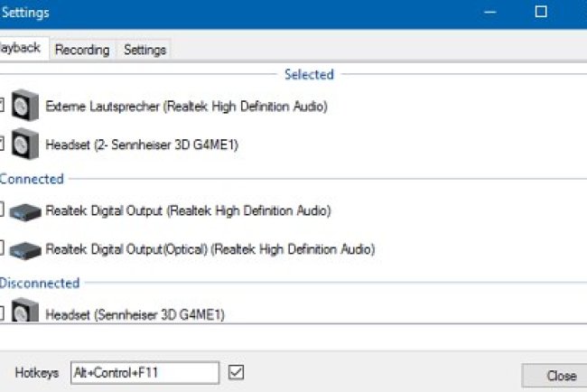
Task: Toggle the checkbox next to the Hotkeys field
Action: coord(237,372)
